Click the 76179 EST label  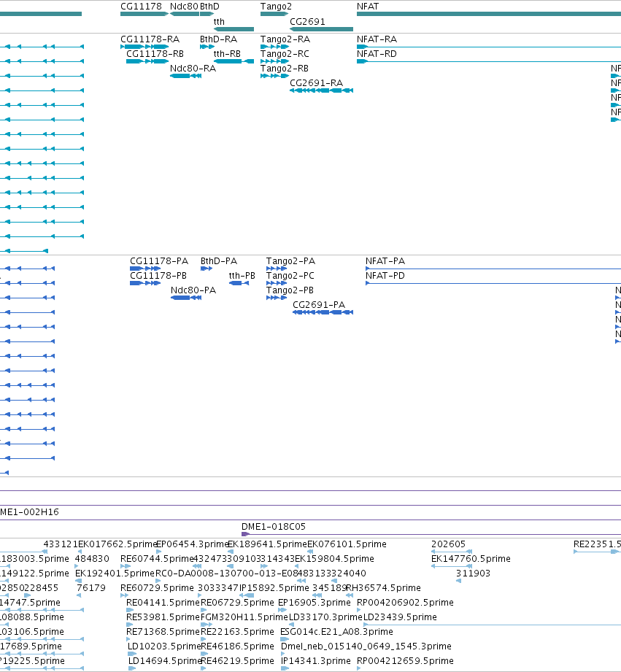pyautogui.click(x=91, y=588)
